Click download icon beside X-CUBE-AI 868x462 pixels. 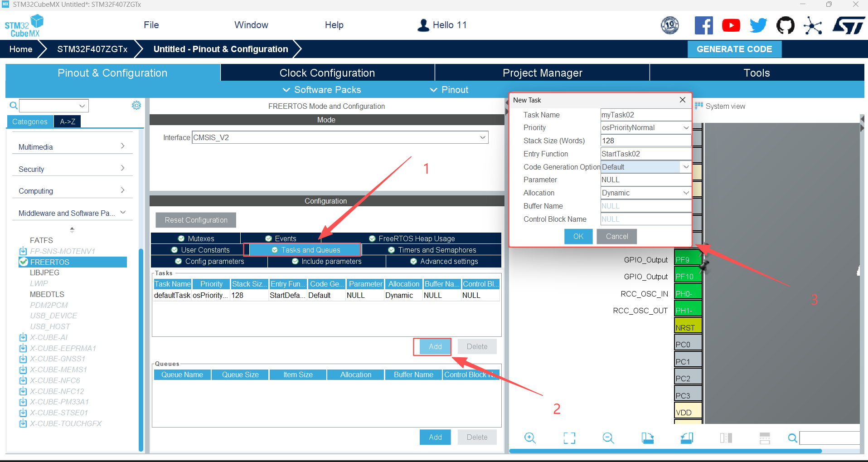(x=23, y=337)
